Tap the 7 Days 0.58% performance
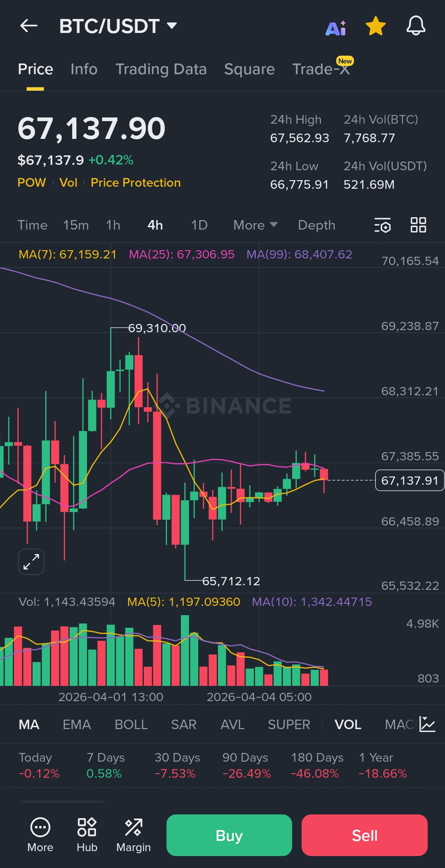 [x=105, y=765]
